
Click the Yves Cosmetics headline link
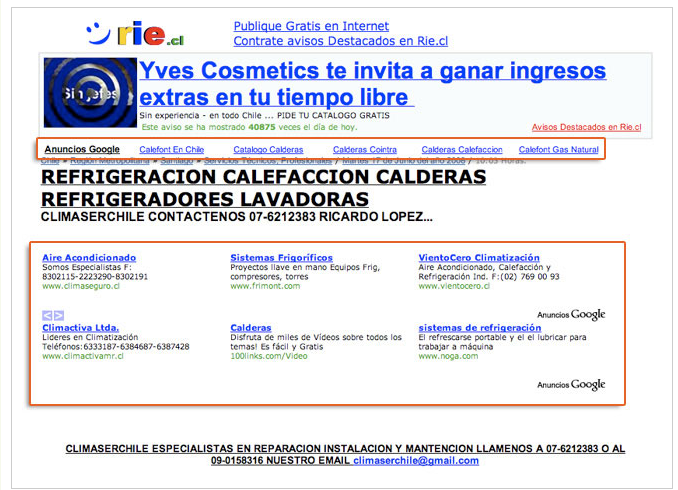372,83
